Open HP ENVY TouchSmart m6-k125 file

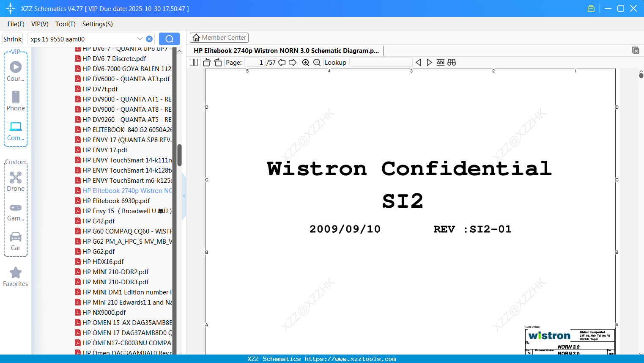pyautogui.click(x=123, y=181)
